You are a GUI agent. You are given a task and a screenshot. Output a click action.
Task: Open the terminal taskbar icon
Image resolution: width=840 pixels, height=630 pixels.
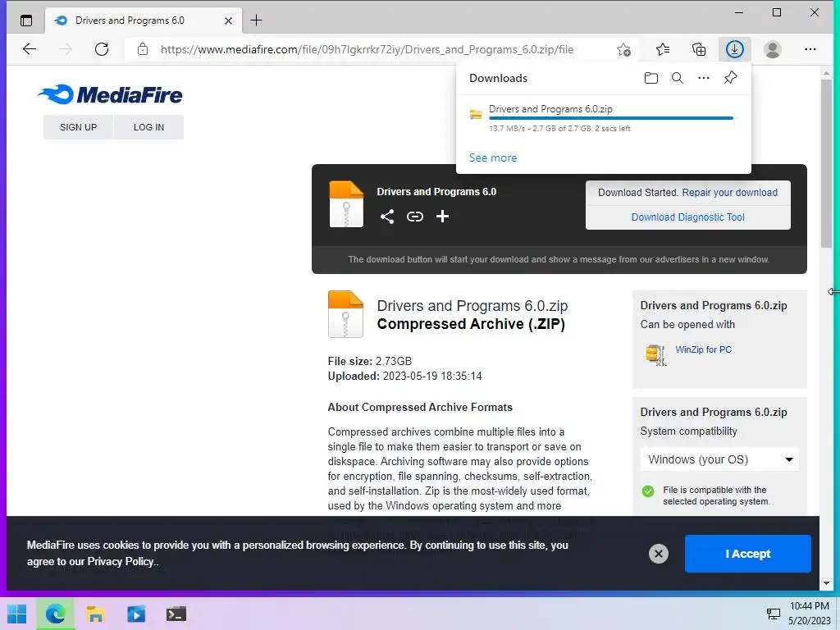click(176, 614)
